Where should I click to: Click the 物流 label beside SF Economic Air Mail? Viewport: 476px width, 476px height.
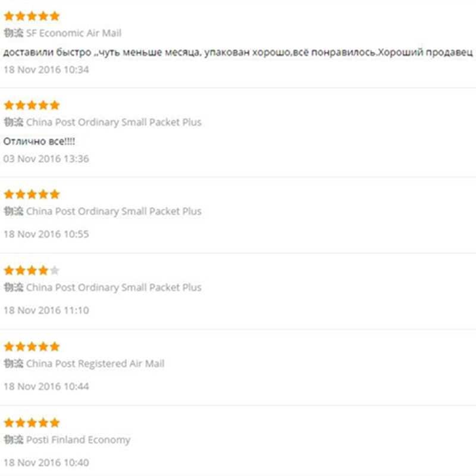13,33
